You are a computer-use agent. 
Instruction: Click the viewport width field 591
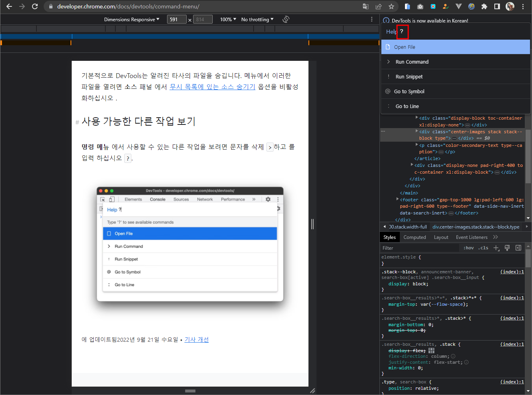click(177, 19)
